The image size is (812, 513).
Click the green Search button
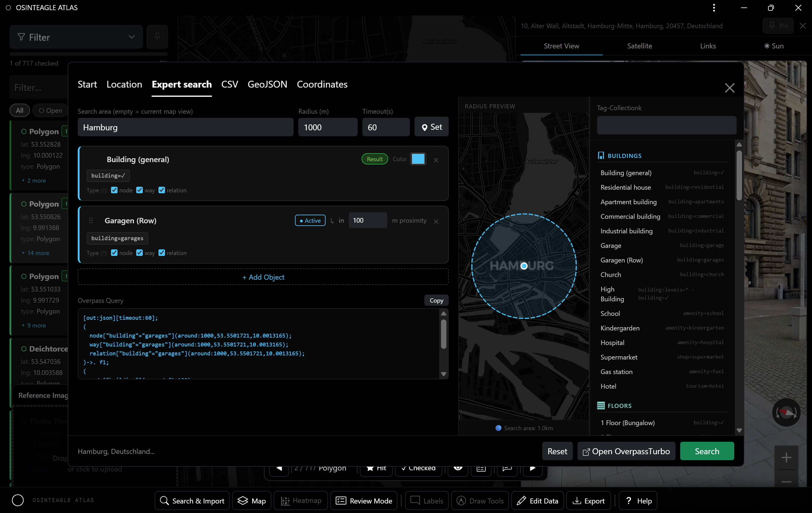point(707,451)
